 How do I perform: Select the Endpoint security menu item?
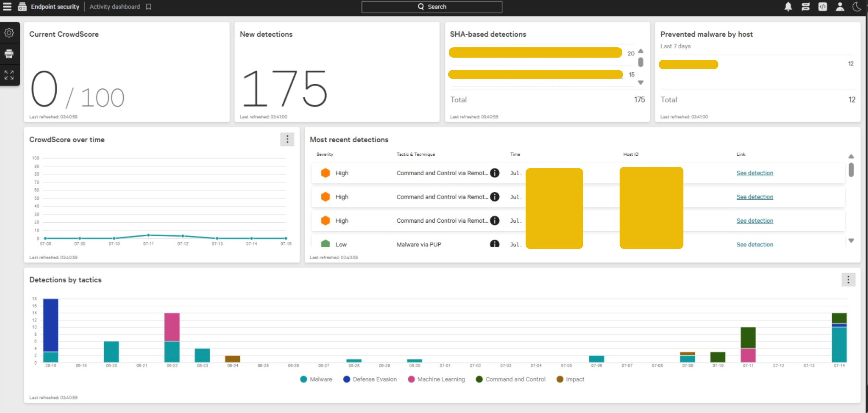pyautogui.click(x=55, y=7)
